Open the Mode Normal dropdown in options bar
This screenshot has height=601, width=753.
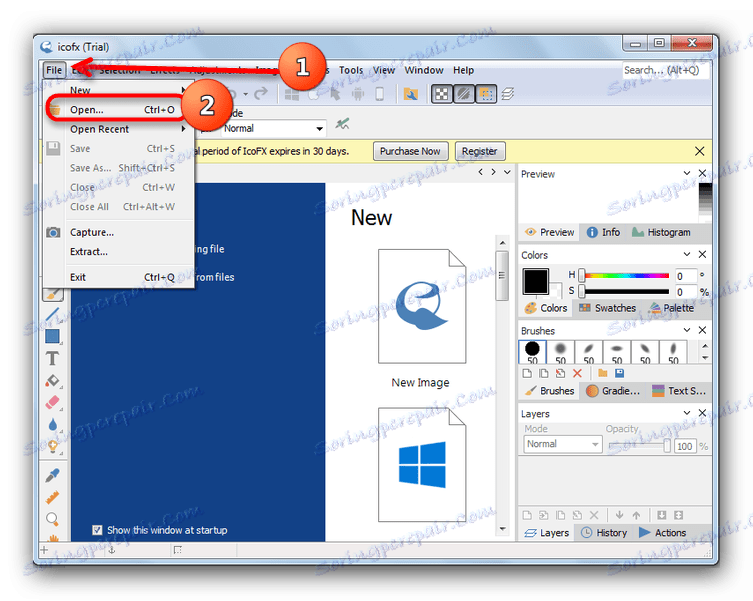point(274,129)
